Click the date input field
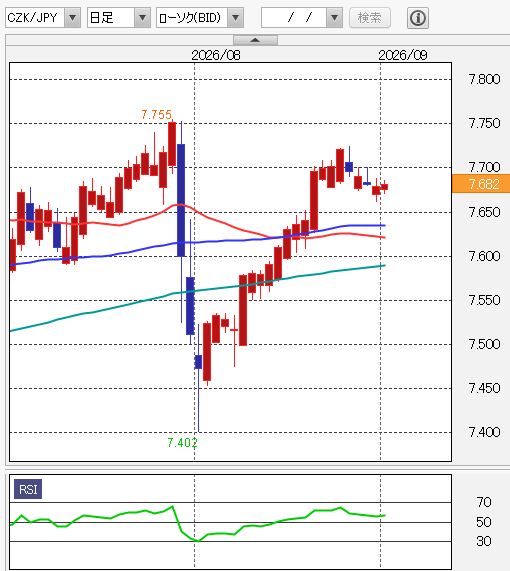Screen dimensions: 510x571 click(x=294, y=17)
